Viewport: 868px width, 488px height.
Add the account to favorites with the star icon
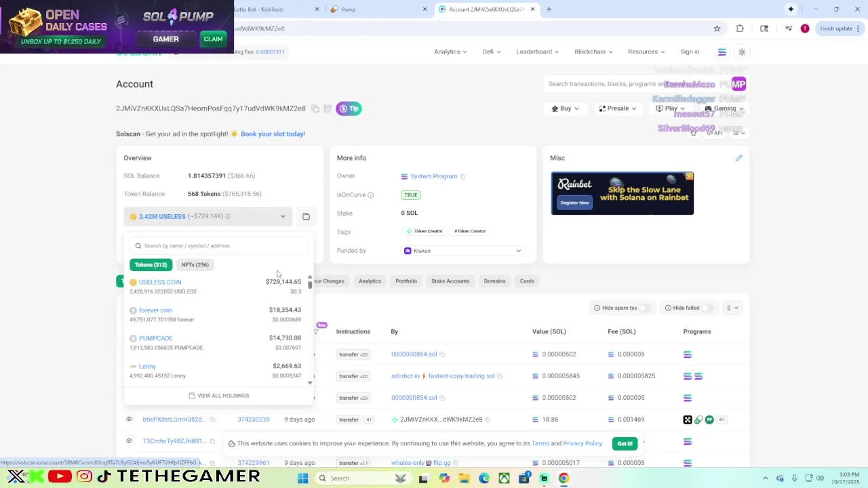693,133
